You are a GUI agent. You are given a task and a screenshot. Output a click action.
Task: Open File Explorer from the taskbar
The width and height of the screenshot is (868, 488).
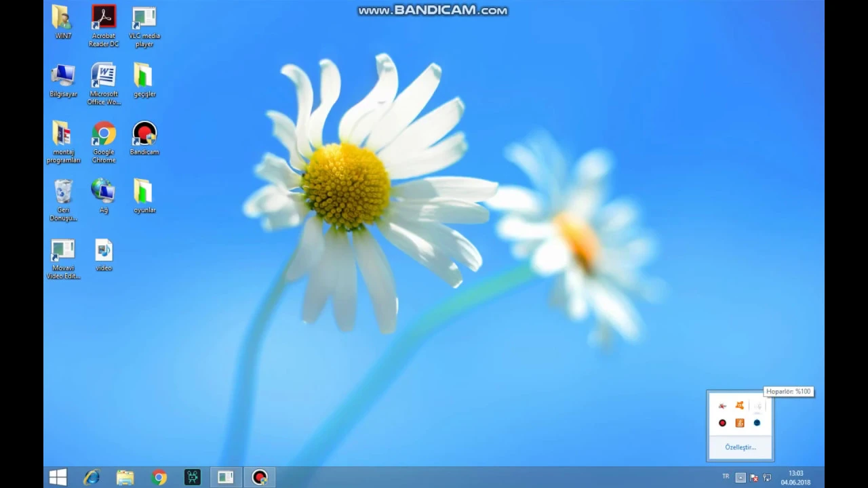[x=125, y=478]
